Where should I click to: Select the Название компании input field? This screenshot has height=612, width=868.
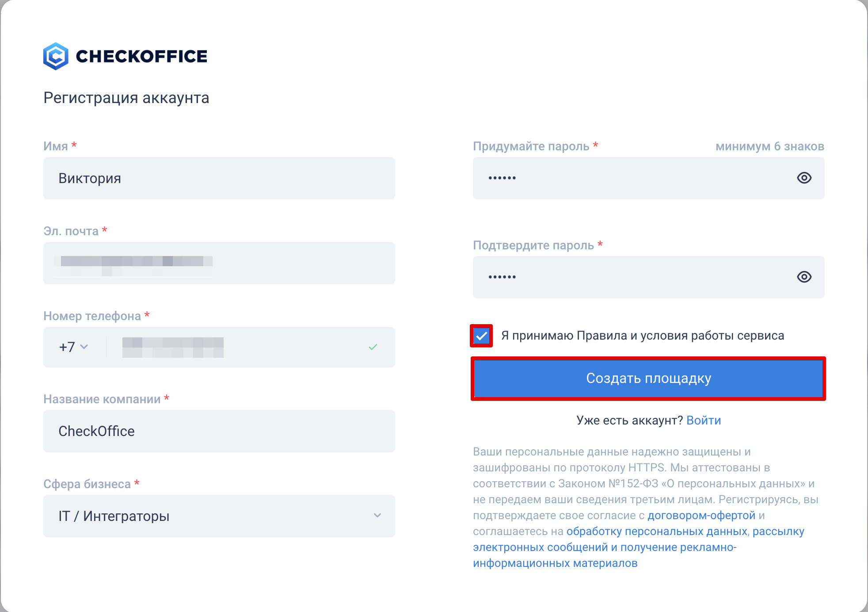coord(219,431)
